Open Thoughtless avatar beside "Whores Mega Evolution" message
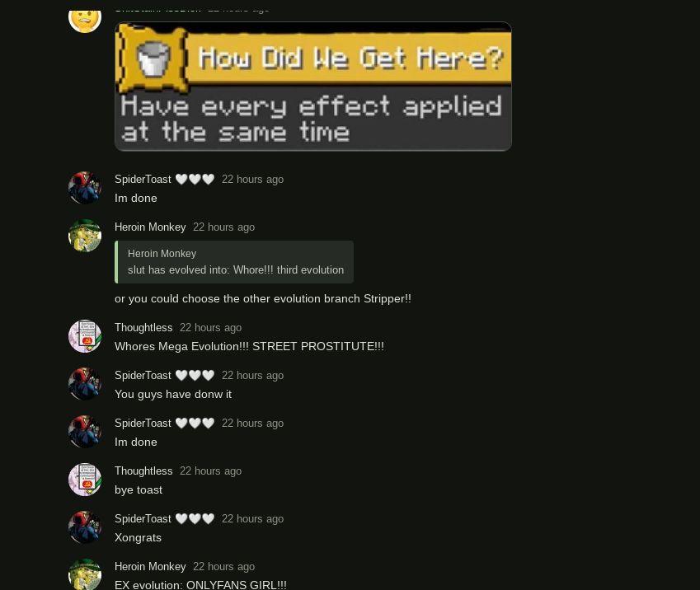The width and height of the screenshot is (700, 590). tap(85, 336)
